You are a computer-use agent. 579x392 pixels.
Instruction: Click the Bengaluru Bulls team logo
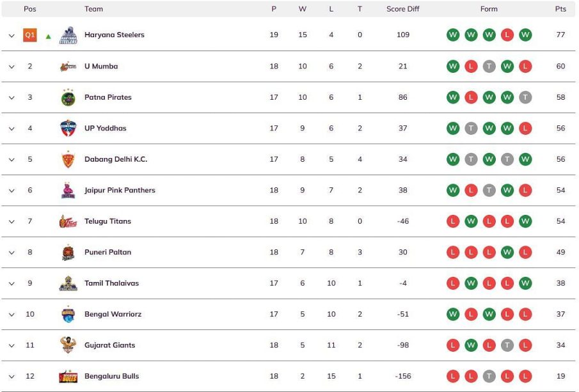[68, 376]
